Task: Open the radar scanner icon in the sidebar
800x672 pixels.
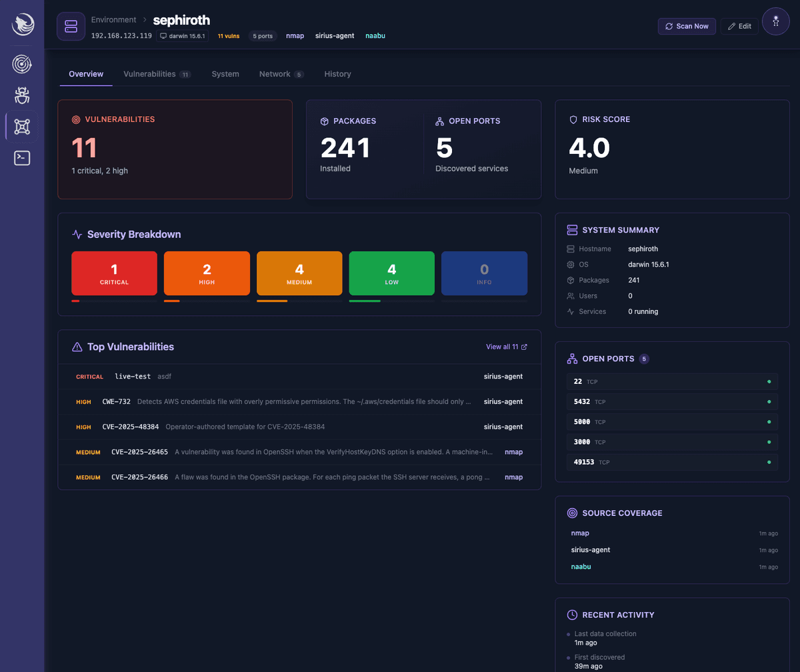Action: [21, 64]
